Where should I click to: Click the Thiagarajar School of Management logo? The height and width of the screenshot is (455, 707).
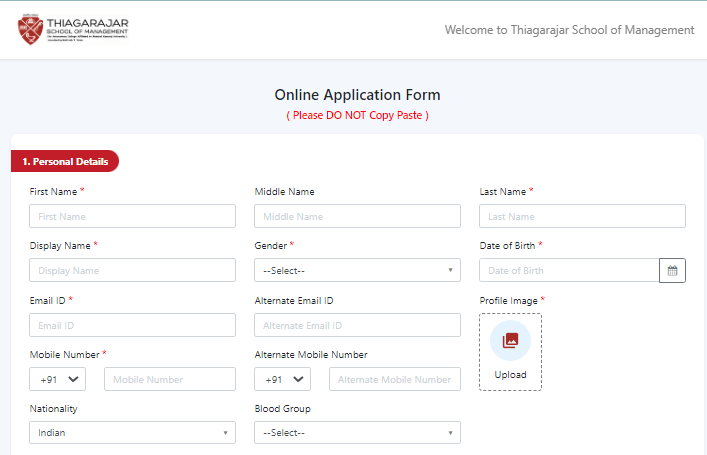[x=73, y=30]
